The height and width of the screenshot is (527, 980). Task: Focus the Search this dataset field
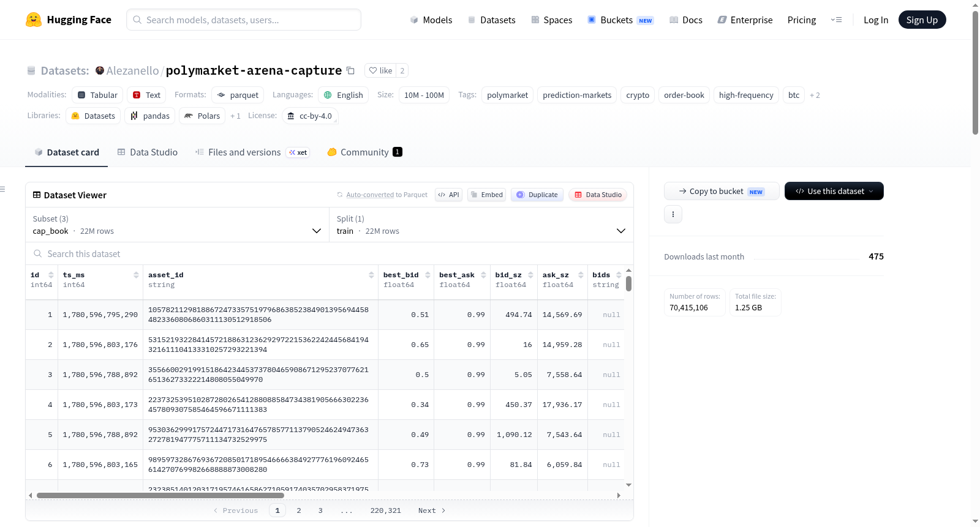330,253
